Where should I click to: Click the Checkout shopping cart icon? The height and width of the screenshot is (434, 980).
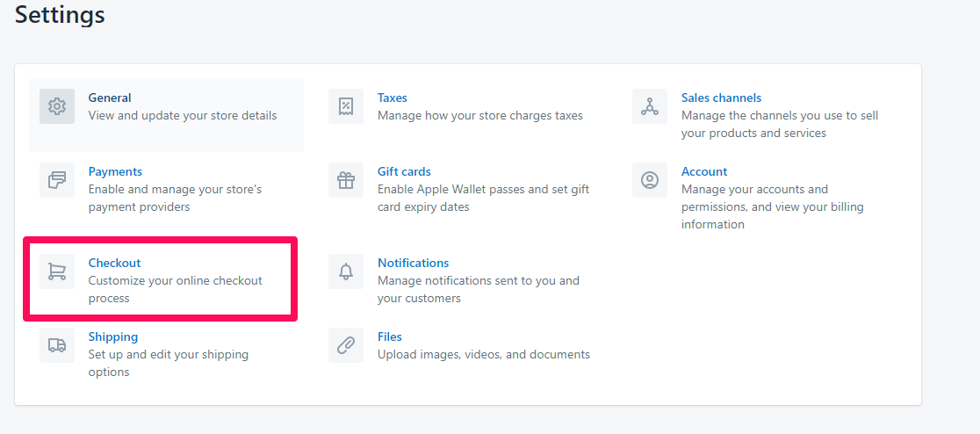(57, 271)
